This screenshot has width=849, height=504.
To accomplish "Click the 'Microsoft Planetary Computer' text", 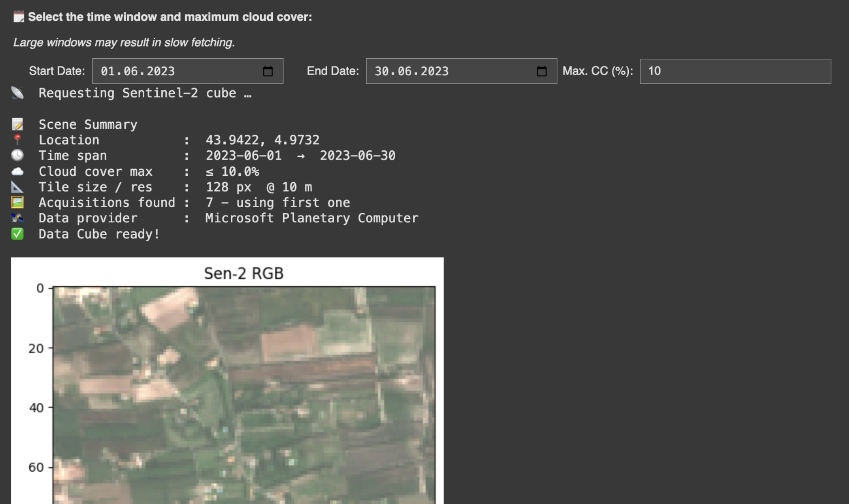I will (x=312, y=218).
